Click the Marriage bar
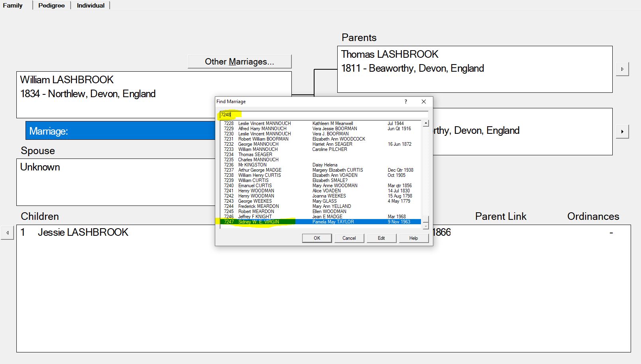The image size is (641, 364). tap(120, 131)
